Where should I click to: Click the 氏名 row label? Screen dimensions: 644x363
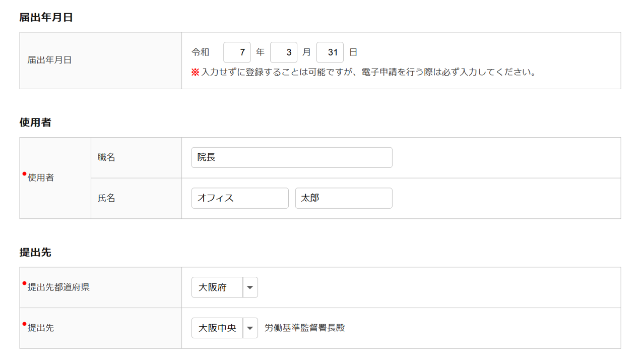pos(107,199)
